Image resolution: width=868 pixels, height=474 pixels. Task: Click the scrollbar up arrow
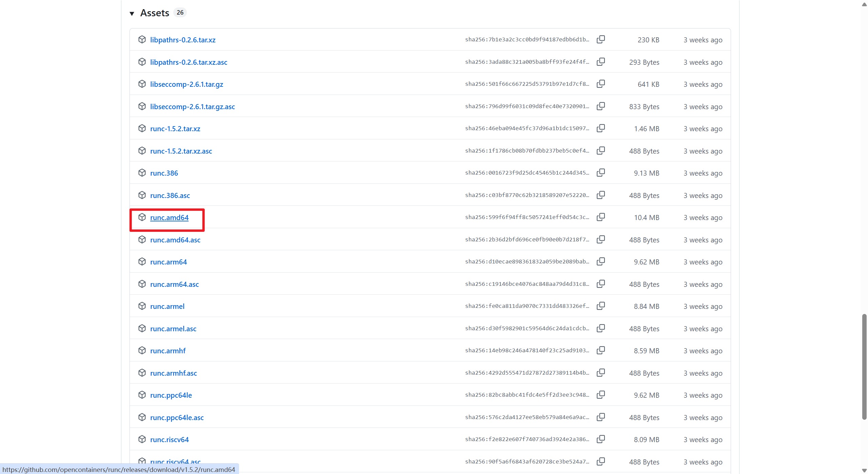864,4
